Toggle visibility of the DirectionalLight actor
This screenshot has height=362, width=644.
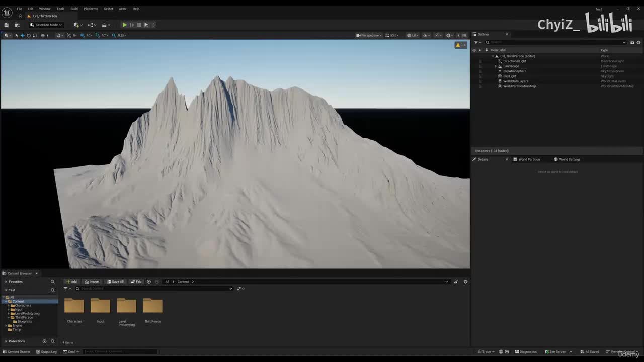click(x=474, y=61)
